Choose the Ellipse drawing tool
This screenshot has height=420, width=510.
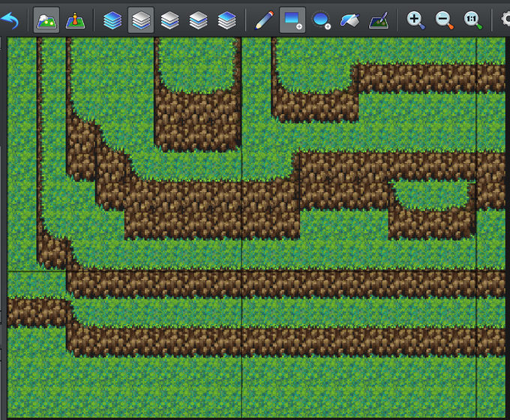click(x=321, y=20)
